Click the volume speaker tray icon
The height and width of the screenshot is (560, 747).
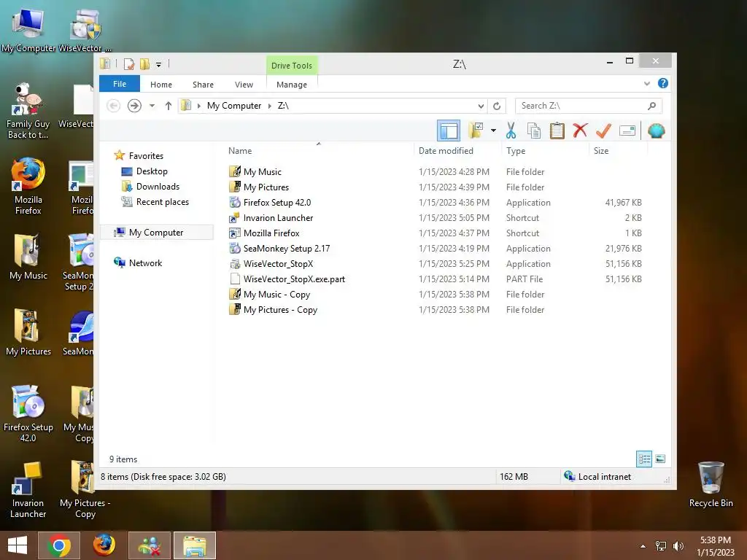click(x=678, y=546)
